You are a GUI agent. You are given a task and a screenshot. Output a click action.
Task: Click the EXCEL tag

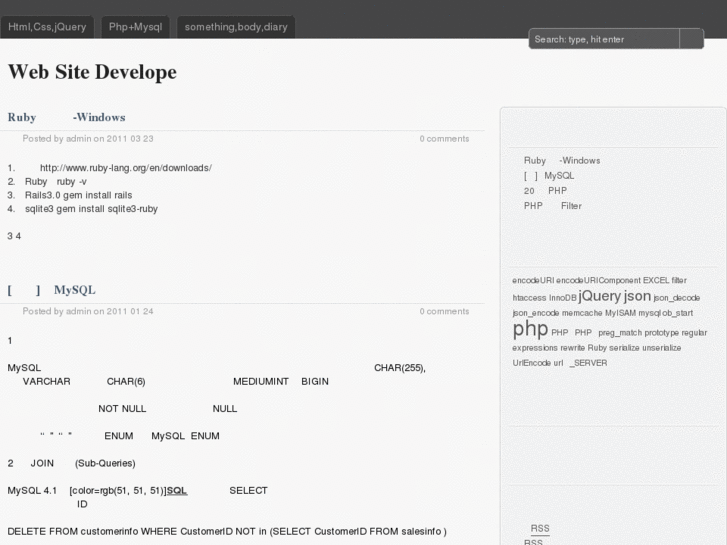coord(656,281)
